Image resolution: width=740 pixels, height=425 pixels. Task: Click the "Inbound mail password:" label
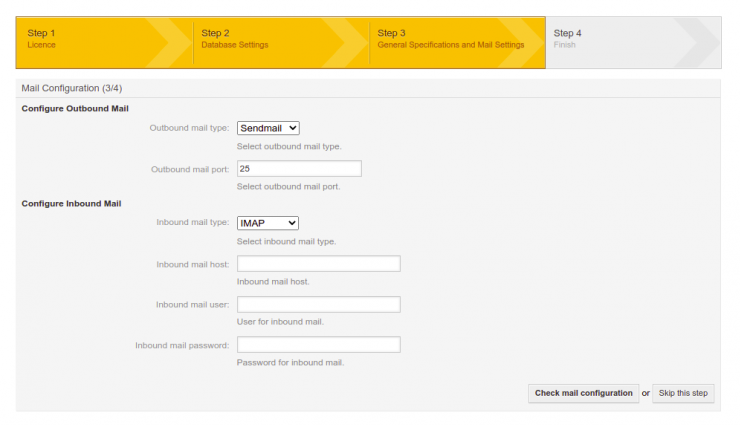tap(182, 346)
